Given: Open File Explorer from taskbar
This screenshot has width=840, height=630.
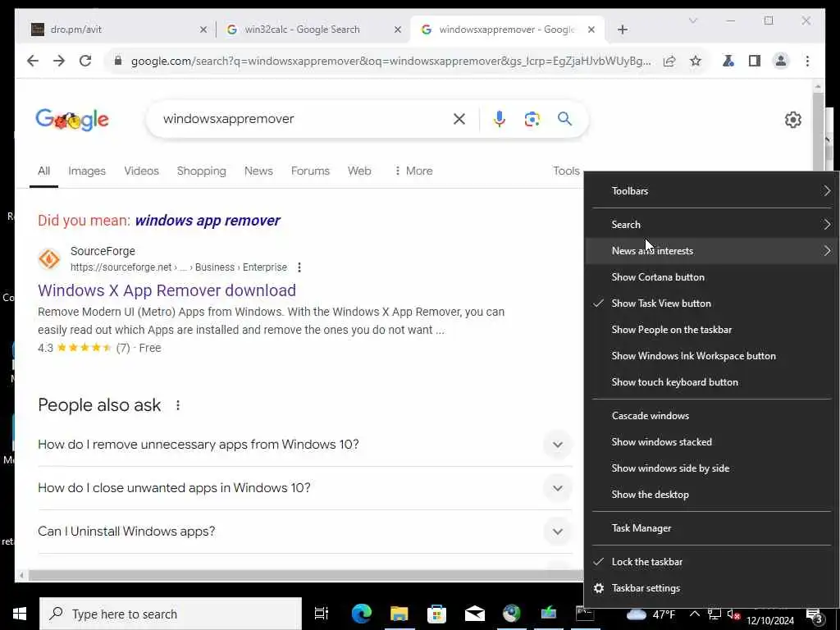Looking at the screenshot, I should 399,614.
